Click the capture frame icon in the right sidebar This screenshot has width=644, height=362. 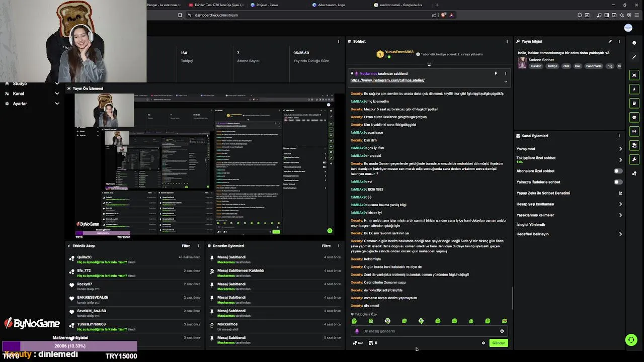pos(634,75)
